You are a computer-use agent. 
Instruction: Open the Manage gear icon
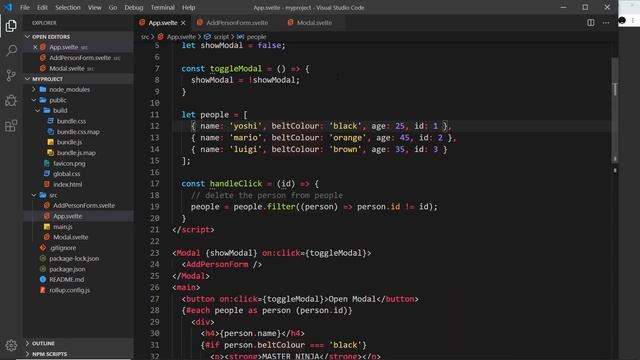point(11,345)
